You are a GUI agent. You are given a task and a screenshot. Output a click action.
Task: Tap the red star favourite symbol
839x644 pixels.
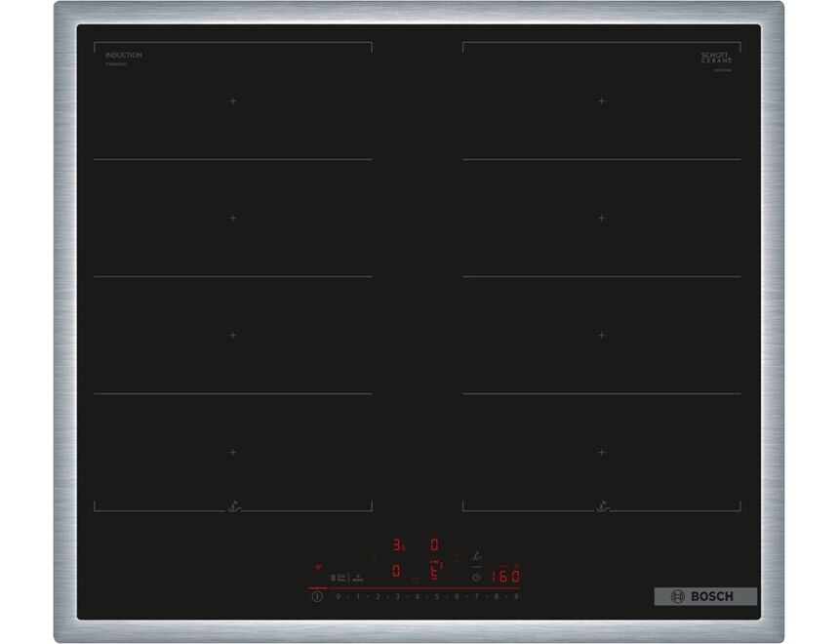pyautogui.click(x=416, y=579)
